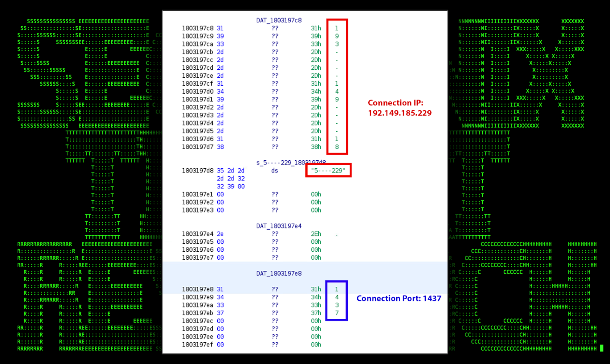Click the Connection Port: 1437 annotation
Image resolution: width=610 pixels, height=364 pixels.
399,299
